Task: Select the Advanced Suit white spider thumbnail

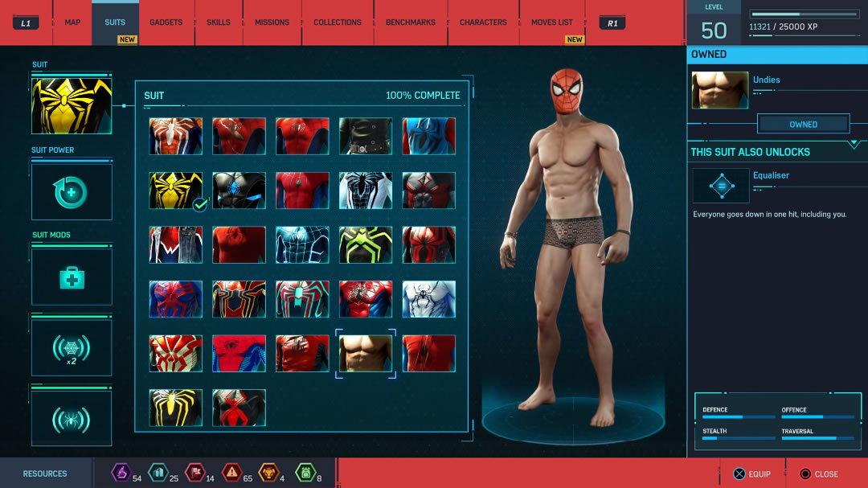Action: tap(175, 136)
